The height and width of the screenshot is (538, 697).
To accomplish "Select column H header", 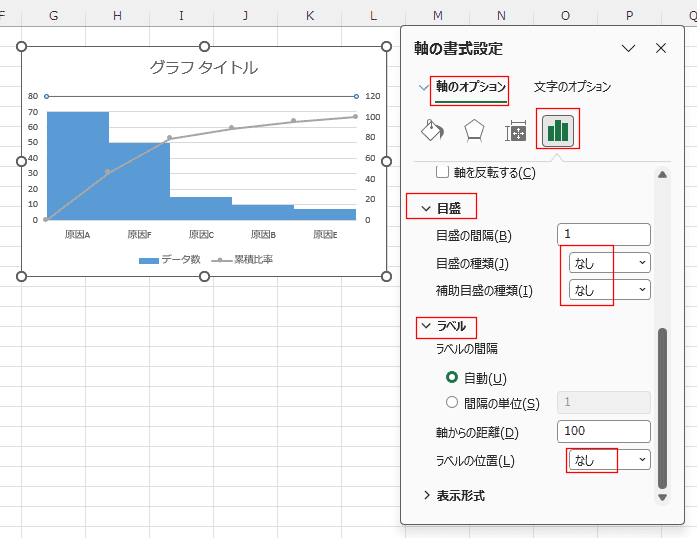I will coord(117,16).
